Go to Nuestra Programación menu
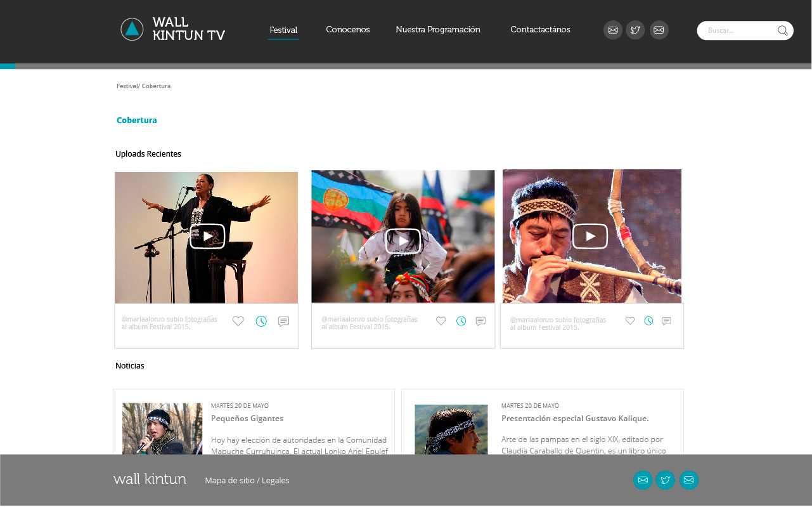Screen dimensions: 812x508 [438, 30]
